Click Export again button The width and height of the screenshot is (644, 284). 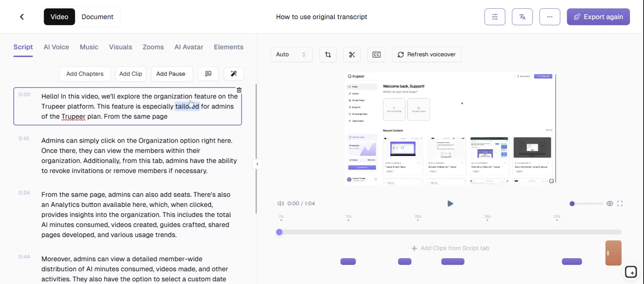click(598, 17)
